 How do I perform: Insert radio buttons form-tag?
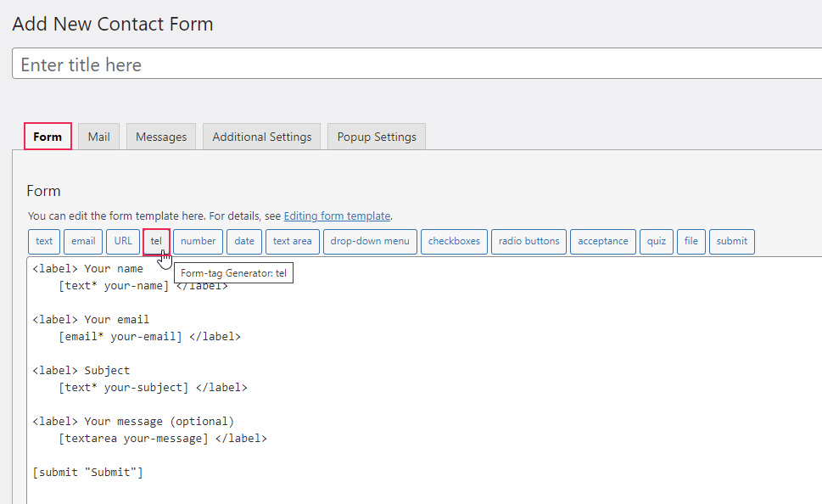[x=528, y=241]
